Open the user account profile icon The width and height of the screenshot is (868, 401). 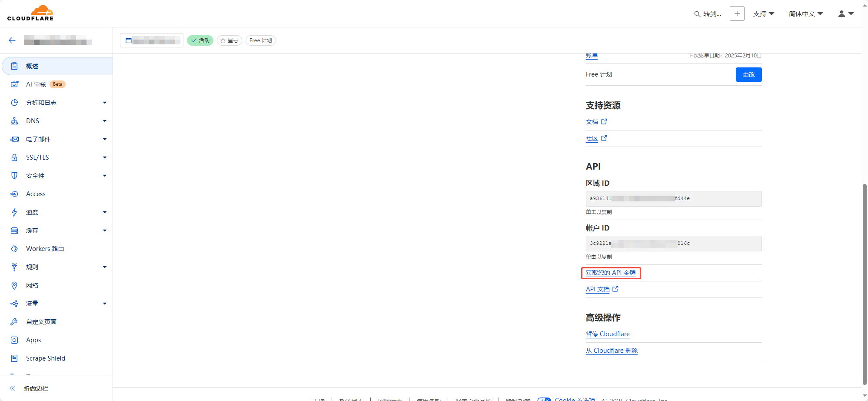pyautogui.click(x=842, y=13)
